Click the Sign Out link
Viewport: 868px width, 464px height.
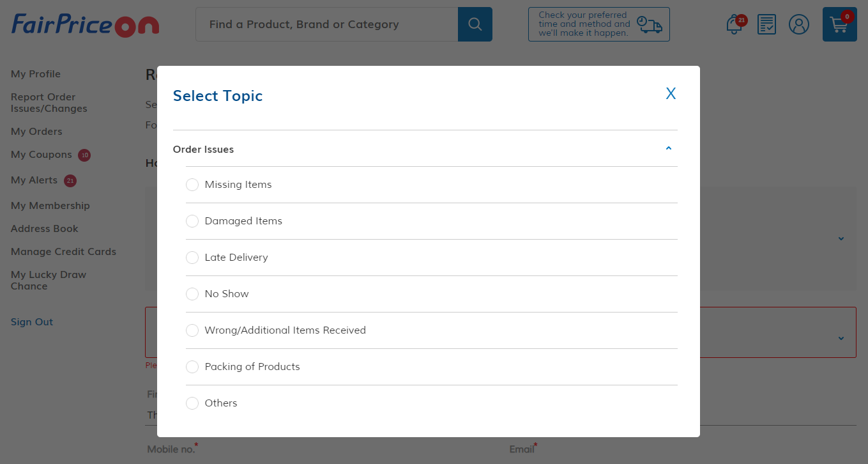click(32, 322)
